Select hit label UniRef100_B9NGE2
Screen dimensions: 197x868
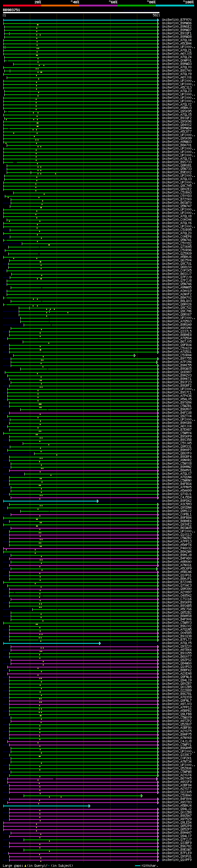coord(177,26)
